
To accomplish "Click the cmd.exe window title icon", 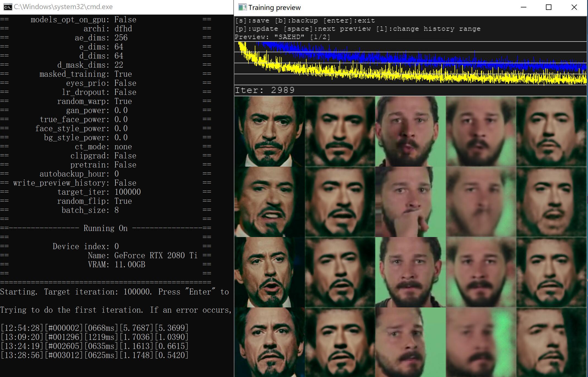I will point(8,7).
